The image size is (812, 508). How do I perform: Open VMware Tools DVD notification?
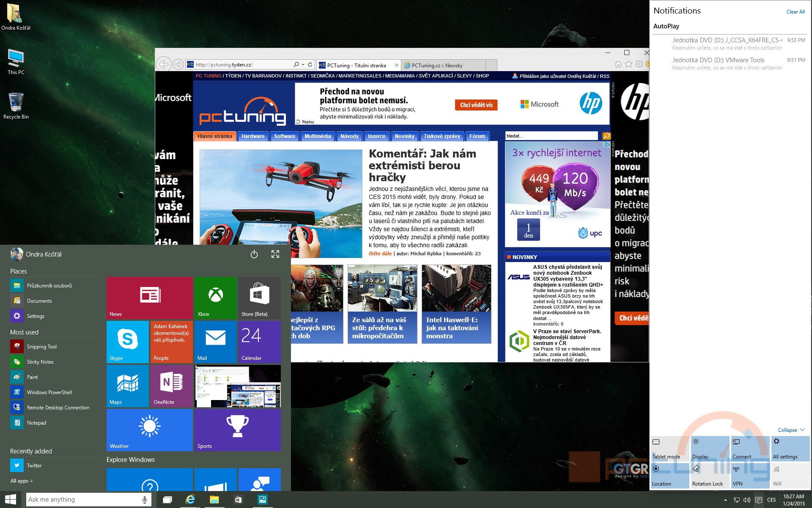click(x=729, y=63)
